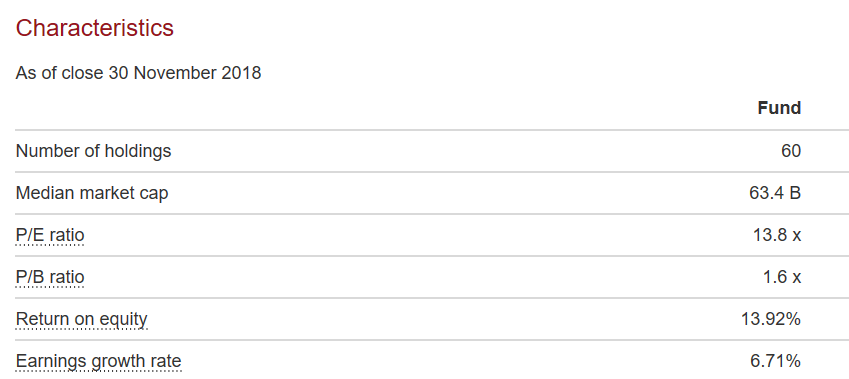This screenshot has width=849, height=379.
Task: Select the 13.8 x P/E value
Action: 777,235
